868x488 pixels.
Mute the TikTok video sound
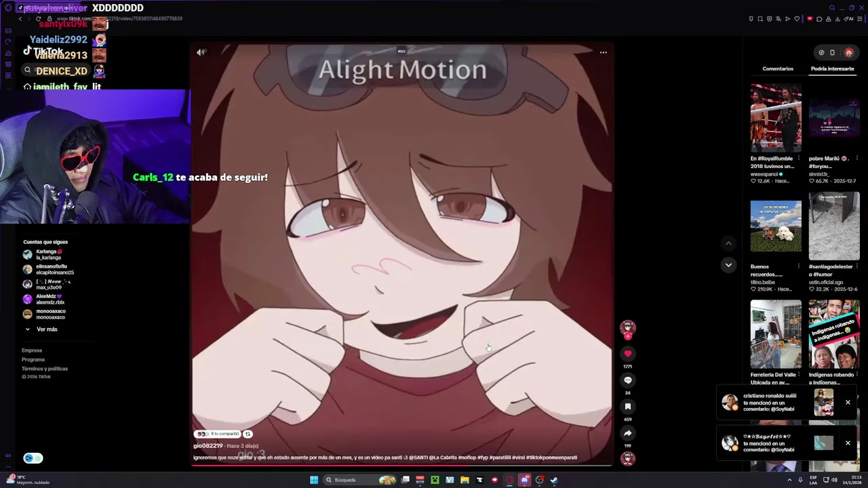coord(201,52)
